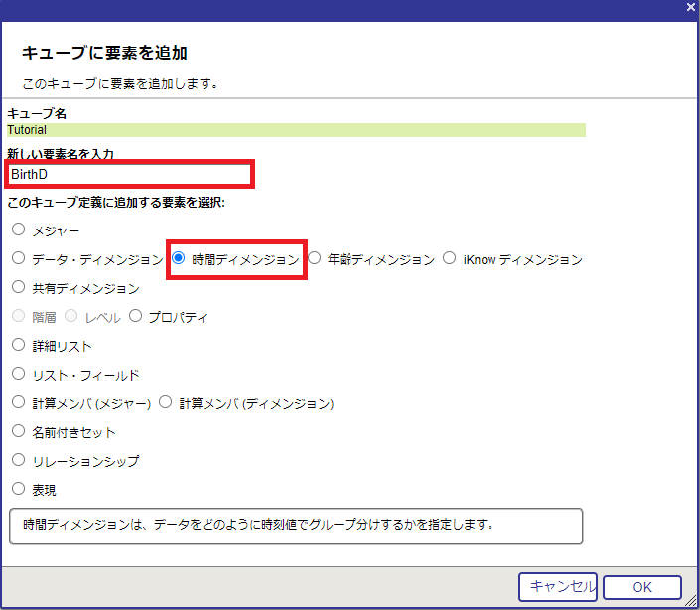Pick the 表現 radio button
Viewport: 700px width, 610px height.
pyautogui.click(x=18, y=489)
